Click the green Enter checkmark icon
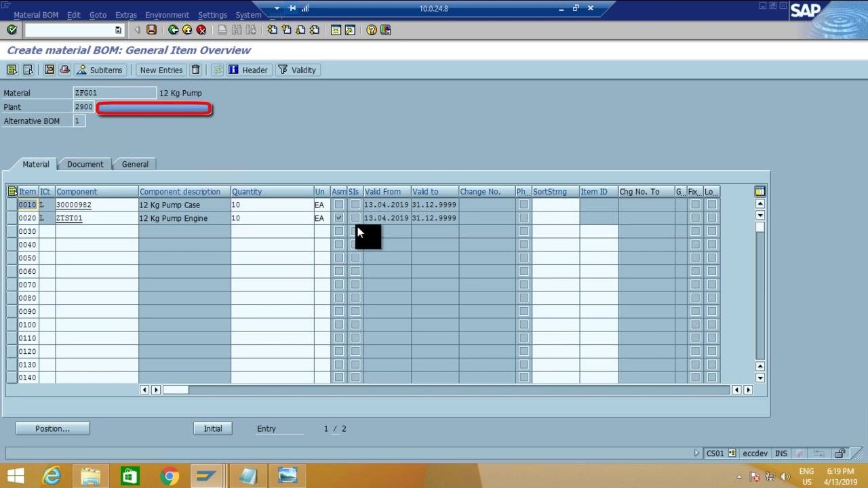 [12, 30]
